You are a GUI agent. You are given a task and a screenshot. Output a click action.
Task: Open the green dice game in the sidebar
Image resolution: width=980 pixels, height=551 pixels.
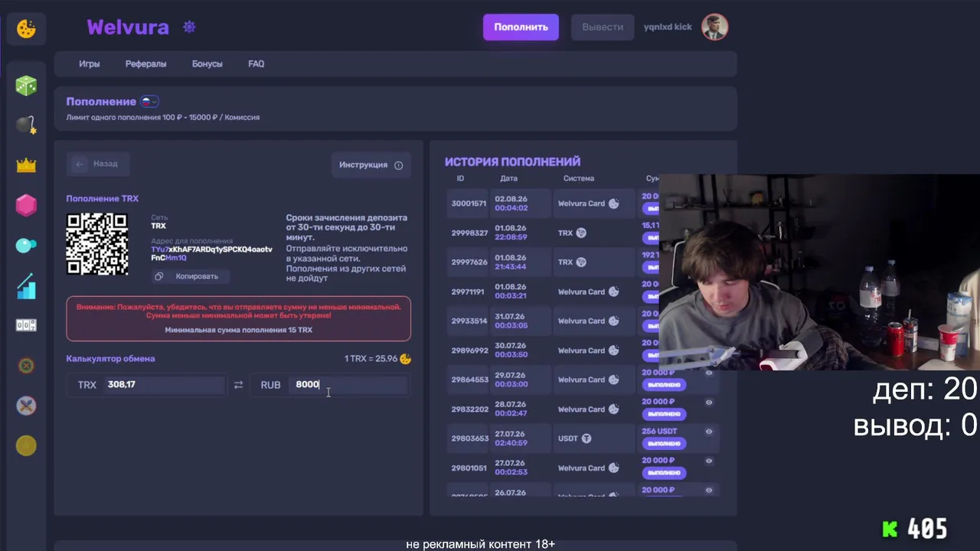point(26,85)
